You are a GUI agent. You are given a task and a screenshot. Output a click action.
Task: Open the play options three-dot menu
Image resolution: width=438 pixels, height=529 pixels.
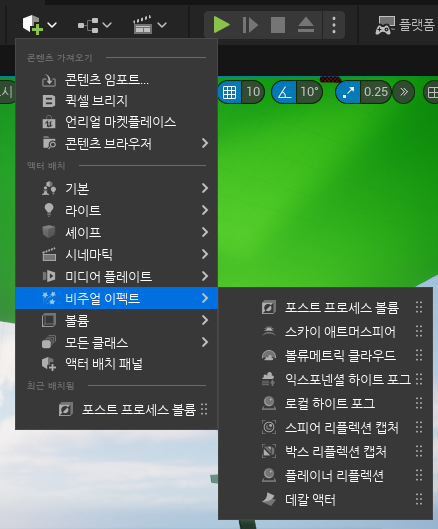(x=334, y=25)
